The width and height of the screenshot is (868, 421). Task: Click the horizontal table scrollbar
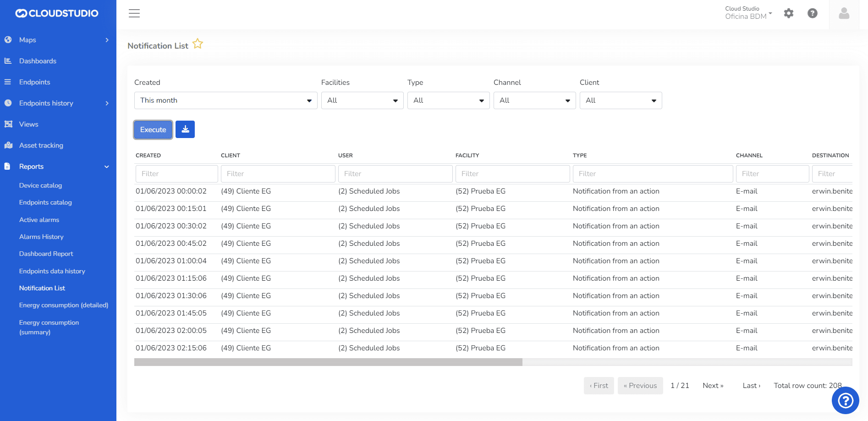point(328,362)
